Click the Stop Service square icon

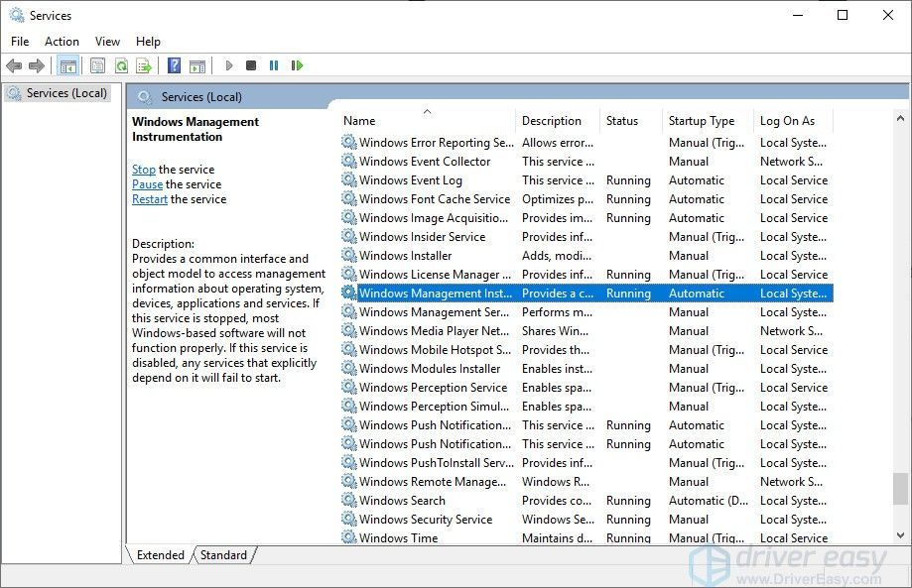251,65
